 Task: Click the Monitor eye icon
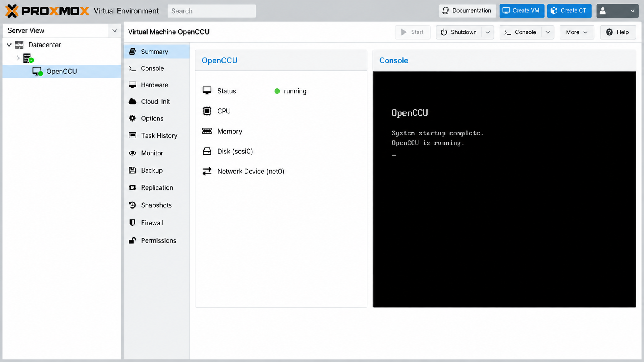(x=132, y=153)
